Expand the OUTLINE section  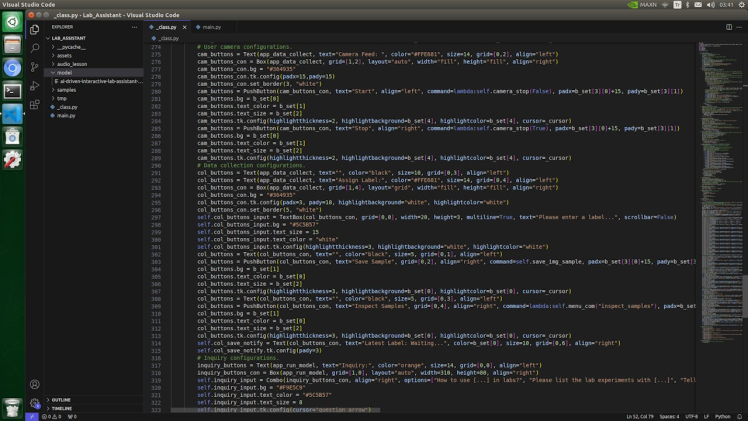tap(61, 399)
